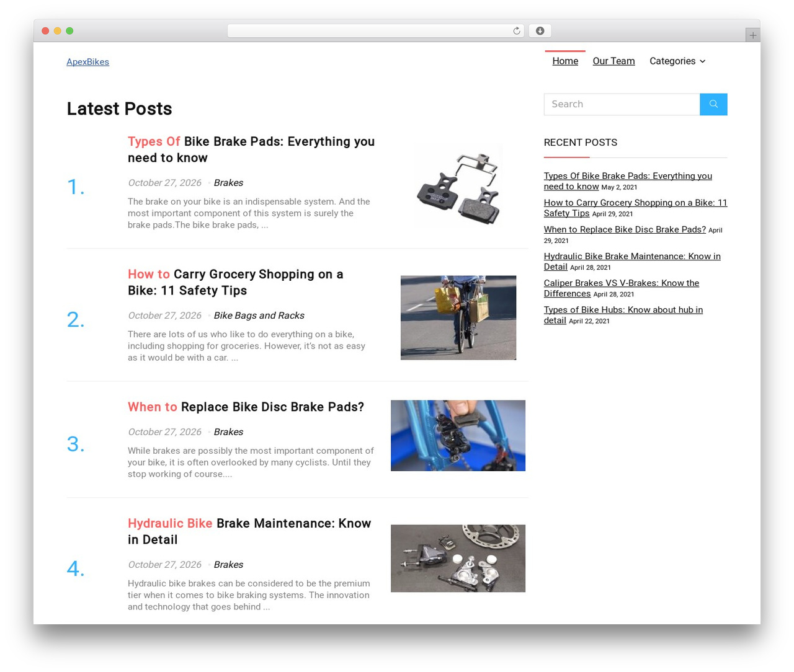The image size is (794, 672).
Task: Open the grocery bags on bike thumbnail
Action: (458, 317)
